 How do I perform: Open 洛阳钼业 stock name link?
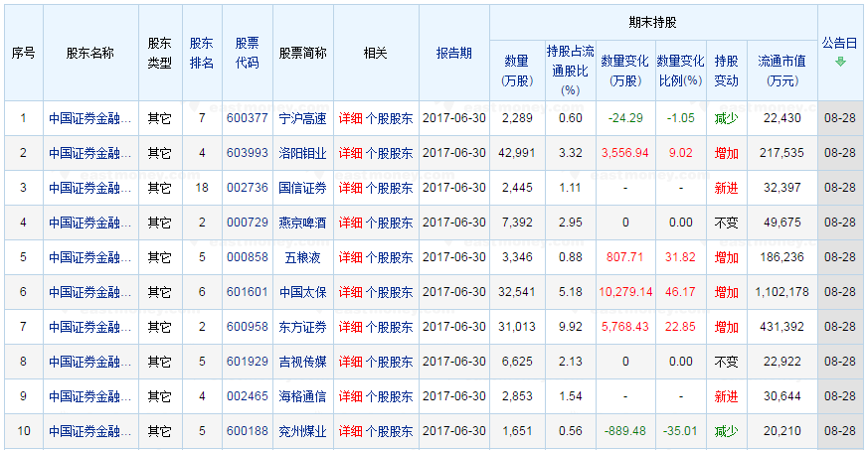click(302, 153)
